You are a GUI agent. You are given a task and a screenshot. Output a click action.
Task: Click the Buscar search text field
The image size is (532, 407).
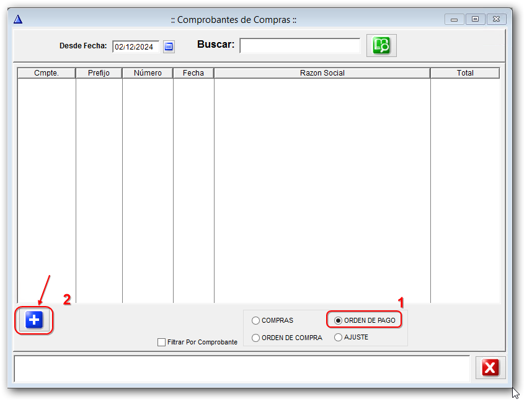click(299, 46)
